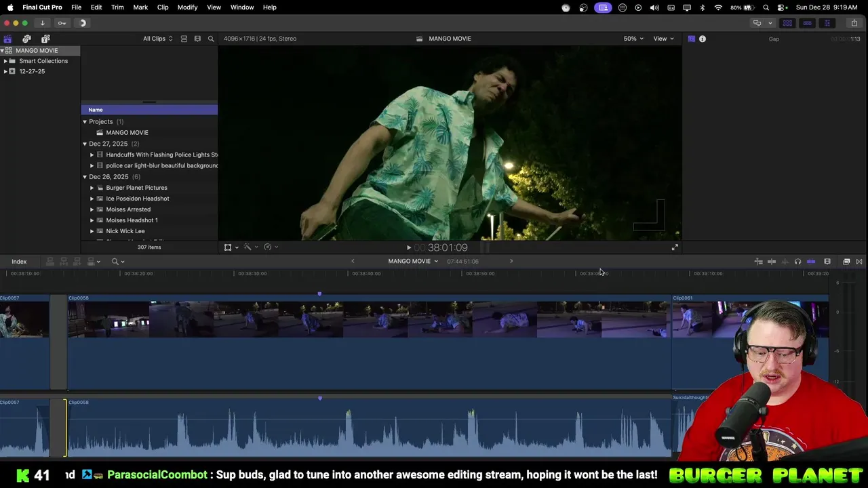Image resolution: width=868 pixels, height=488 pixels.
Task: Open the timeline Index
Action: click(19, 262)
